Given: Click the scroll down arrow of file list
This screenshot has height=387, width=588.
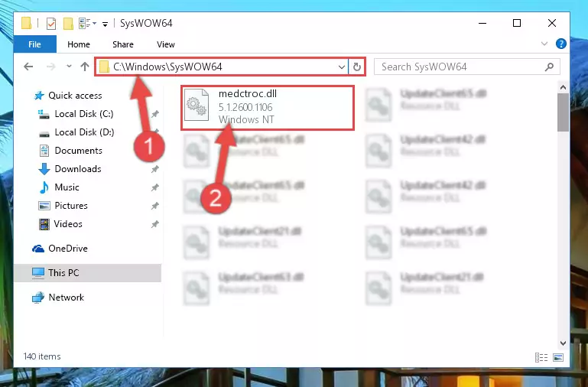Looking at the screenshot, I should (563, 343).
